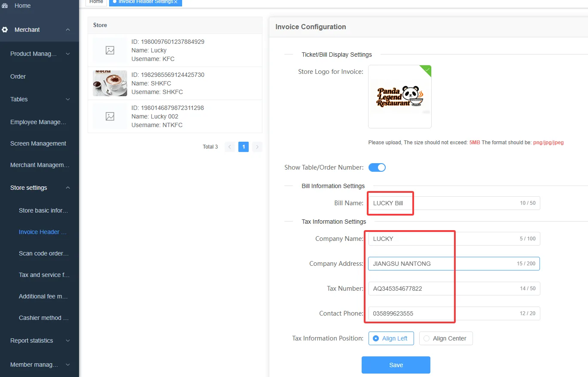Select store ID 1982985569124425730
588x377 pixels.
tap(175, 83)
